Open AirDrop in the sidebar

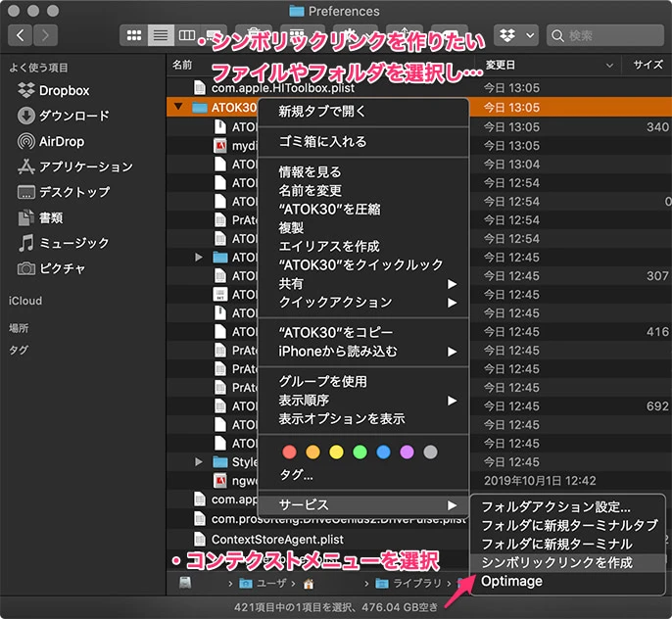[x=51, y=141]
